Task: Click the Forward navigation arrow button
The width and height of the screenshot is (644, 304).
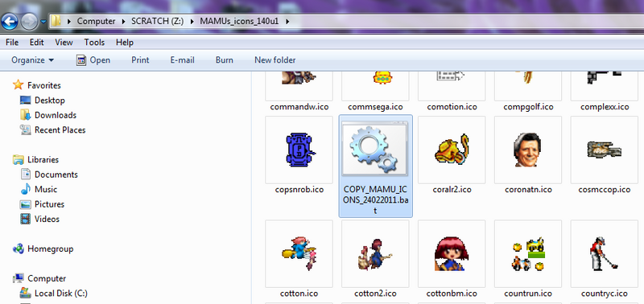Action: (x=29, y=22)
